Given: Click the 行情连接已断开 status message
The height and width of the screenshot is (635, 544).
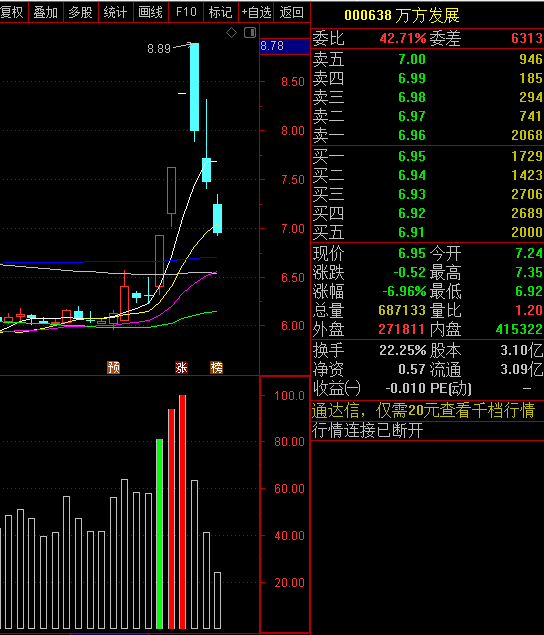Looking at the screenshot, I should [367, 430].
